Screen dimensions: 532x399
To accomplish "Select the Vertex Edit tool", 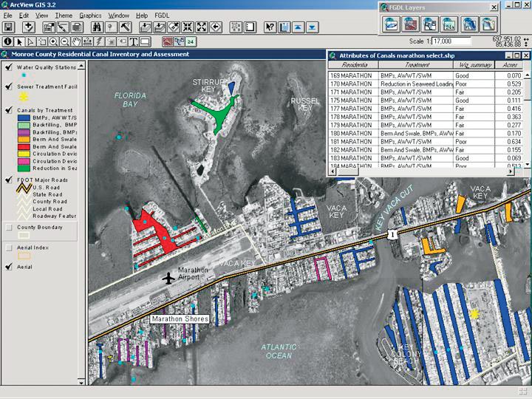I will tap(30, 41).
